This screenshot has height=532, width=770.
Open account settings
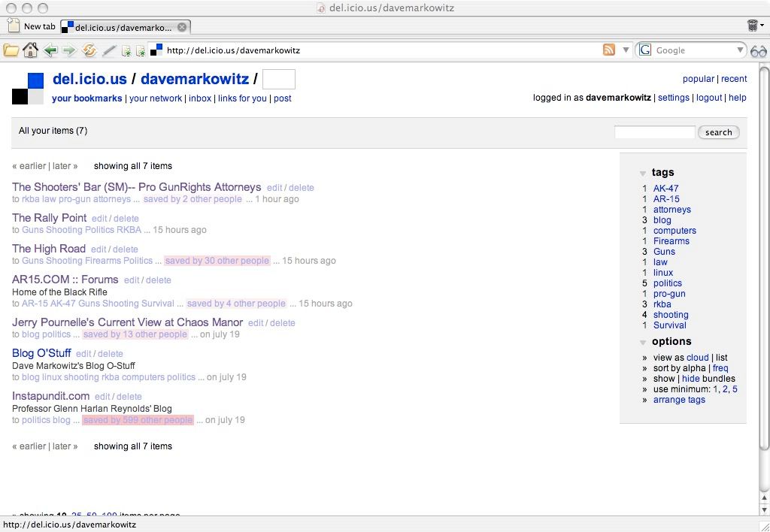click(x=673, y=98)
